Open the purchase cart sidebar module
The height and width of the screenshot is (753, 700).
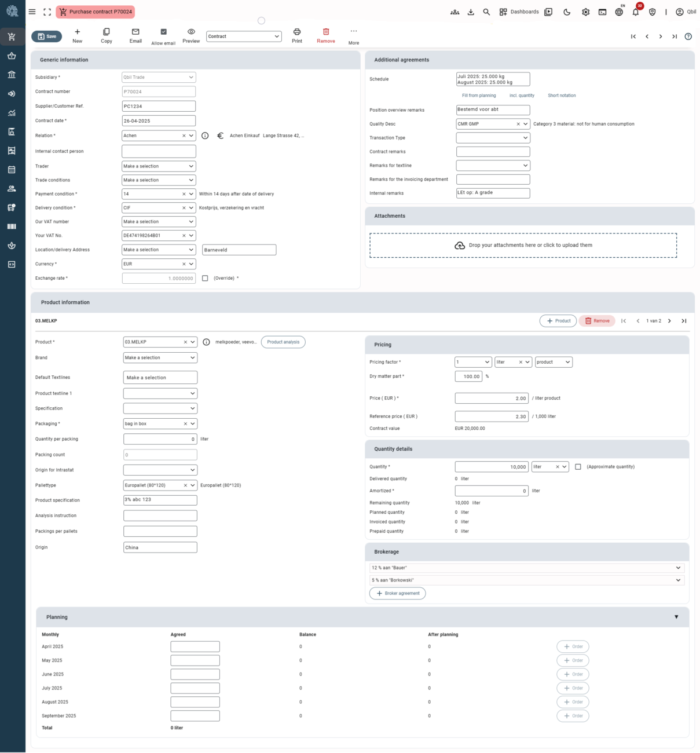point(12,37)
